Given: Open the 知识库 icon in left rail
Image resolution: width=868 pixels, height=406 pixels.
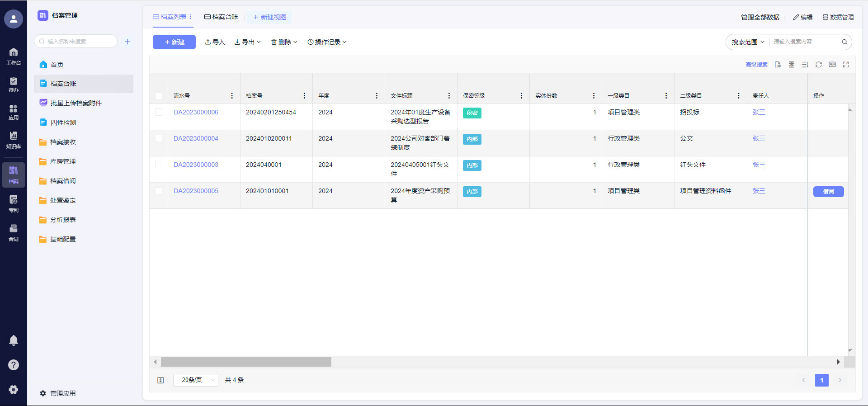Looking at the screenshot, I should (x=14, y=140).
